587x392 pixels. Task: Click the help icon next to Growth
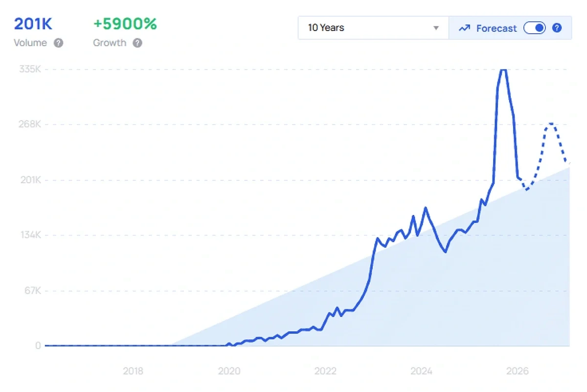pos(137,43)
